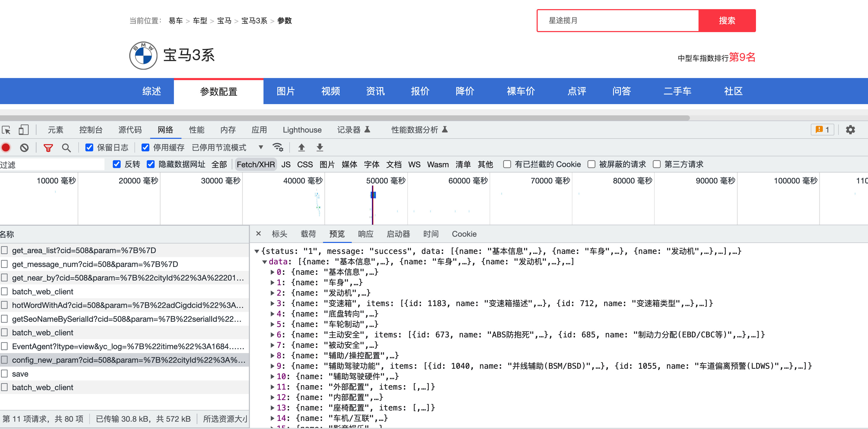This screenshot has height=429, width=868.
Task: Expand item 14 车机/互联 node
Action: [x=272, y=418]
